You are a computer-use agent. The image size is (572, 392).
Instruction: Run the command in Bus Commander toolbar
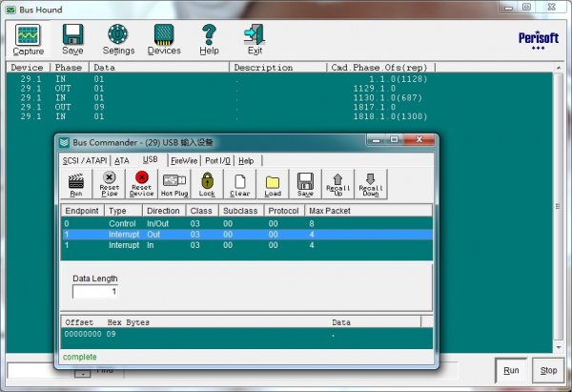pyautogui.click(x=76, y=184)
